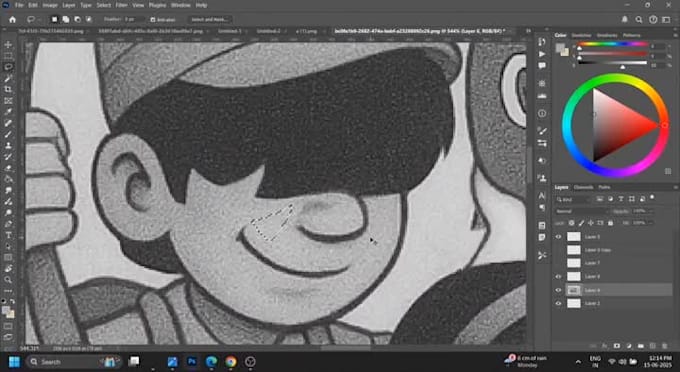This screenshot has height=372, width=680.
Task: Add a layer mask icon
Action: [617, 346]
